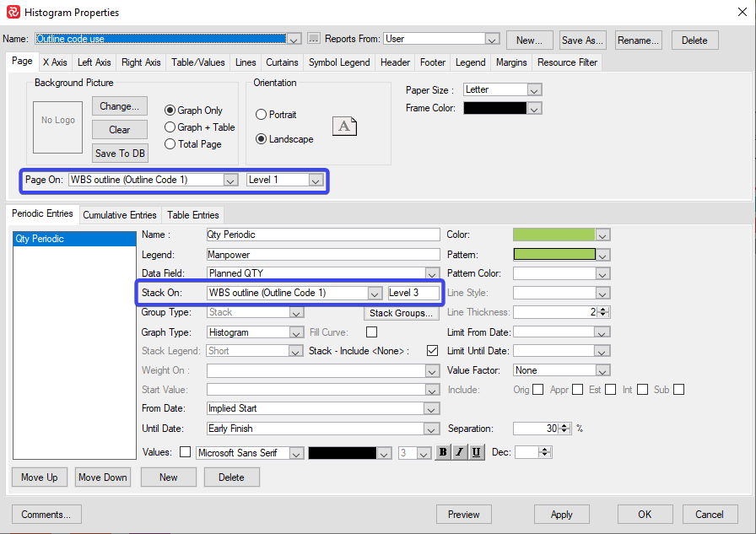The height and width of the screenshot is (534, 756).
Task: Click the No Logo picture placeholder
Action: (58, 121)
